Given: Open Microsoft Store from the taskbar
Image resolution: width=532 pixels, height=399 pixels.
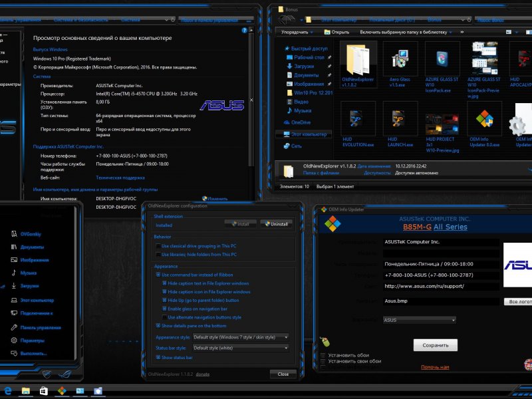Looking at the screenshot, I should tap(44, 391).
